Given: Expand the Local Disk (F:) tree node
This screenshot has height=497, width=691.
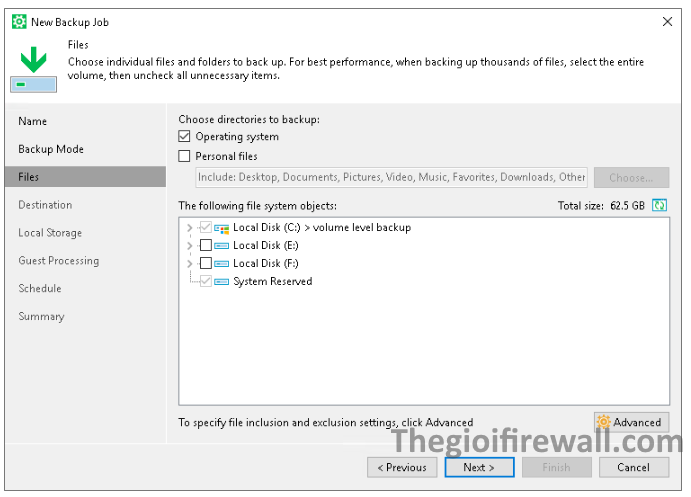Looking at the screenshot, I should (189, 263).
